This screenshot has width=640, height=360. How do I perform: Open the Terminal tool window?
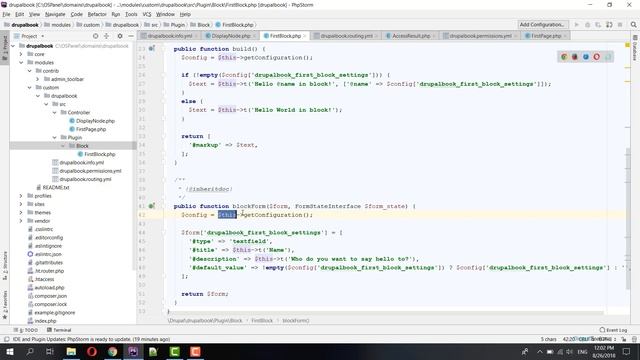click(59, 330)
